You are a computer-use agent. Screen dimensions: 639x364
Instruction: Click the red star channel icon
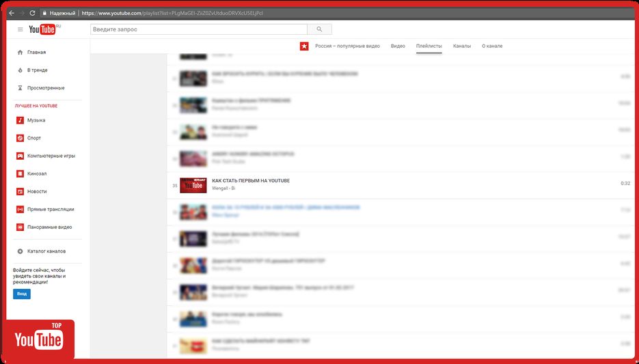[304, 46]
